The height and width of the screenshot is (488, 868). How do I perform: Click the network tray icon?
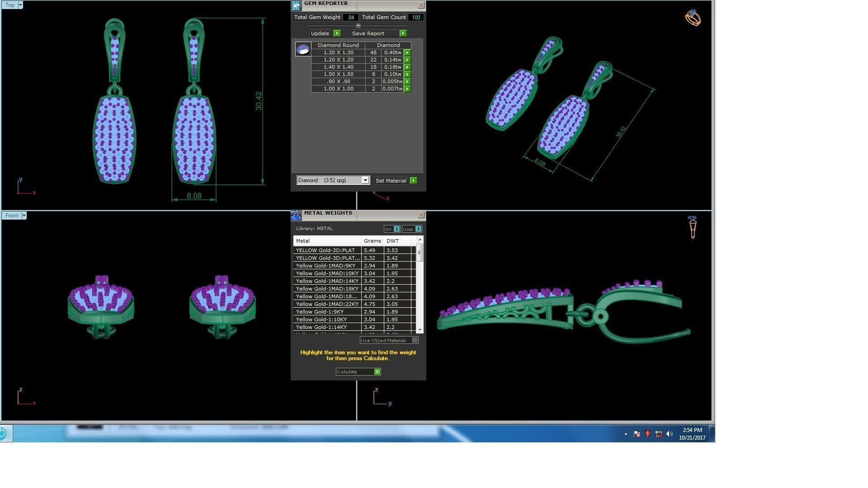click(x=659, y=434)
